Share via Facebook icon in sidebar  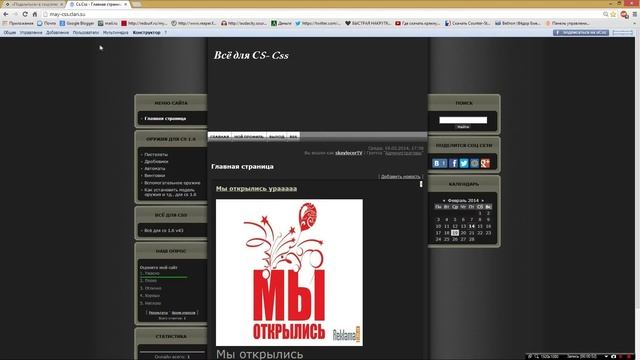click(x=453, y=163)
